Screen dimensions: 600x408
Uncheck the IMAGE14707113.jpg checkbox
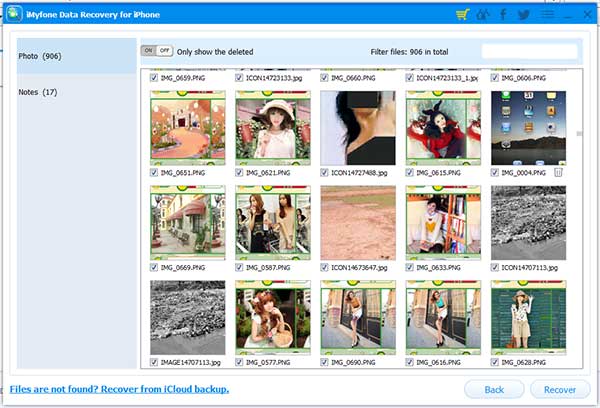(154, 362)
